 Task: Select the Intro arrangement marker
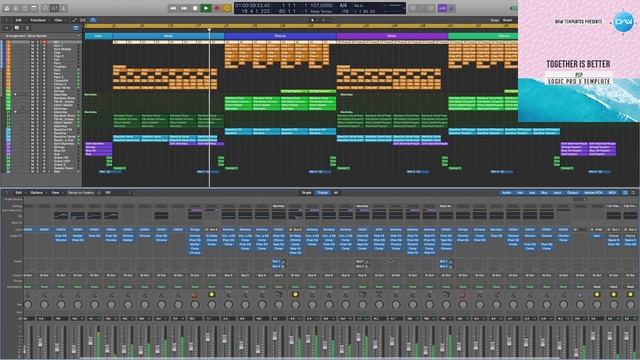[x=98, y=36]
